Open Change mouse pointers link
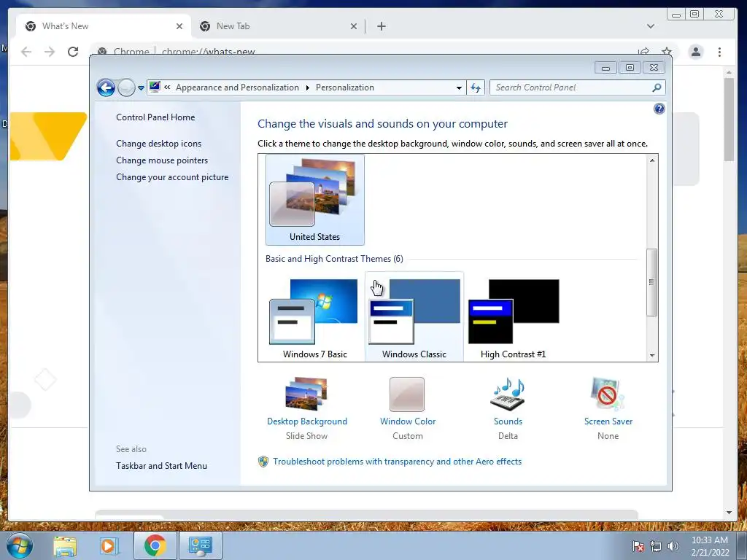 click(x=162, y=160)
